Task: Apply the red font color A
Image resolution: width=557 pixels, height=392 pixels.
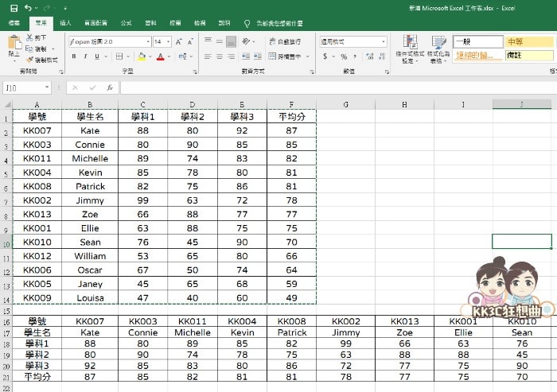Action: click(161, 56)
